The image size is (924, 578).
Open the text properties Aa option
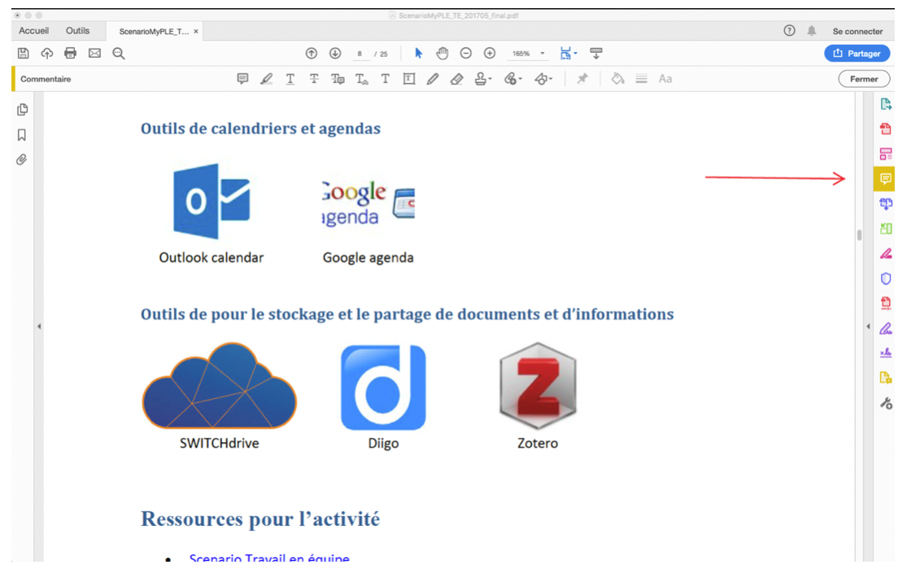pos(665,78)
